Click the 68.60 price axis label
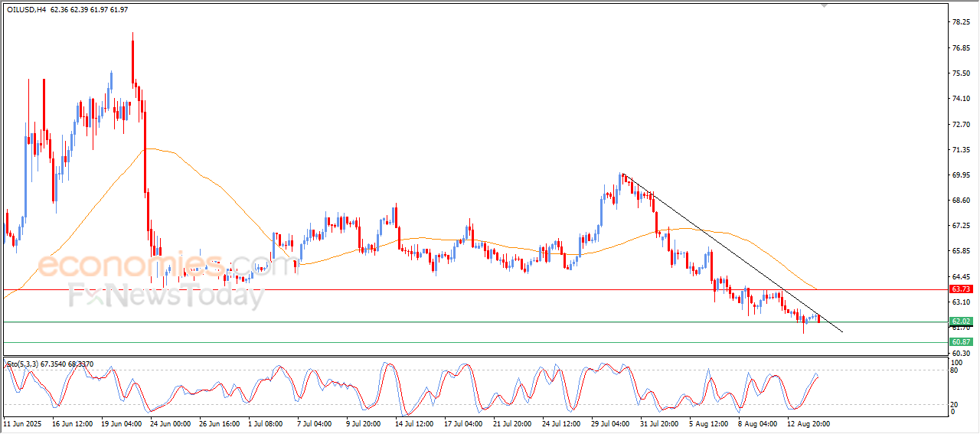 [x=962, y=200]
